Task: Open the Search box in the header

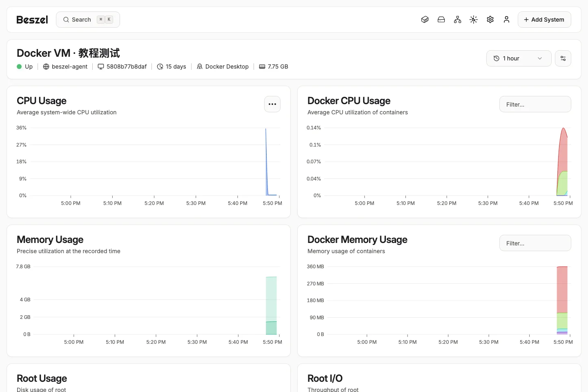Action: coord(88,20)
